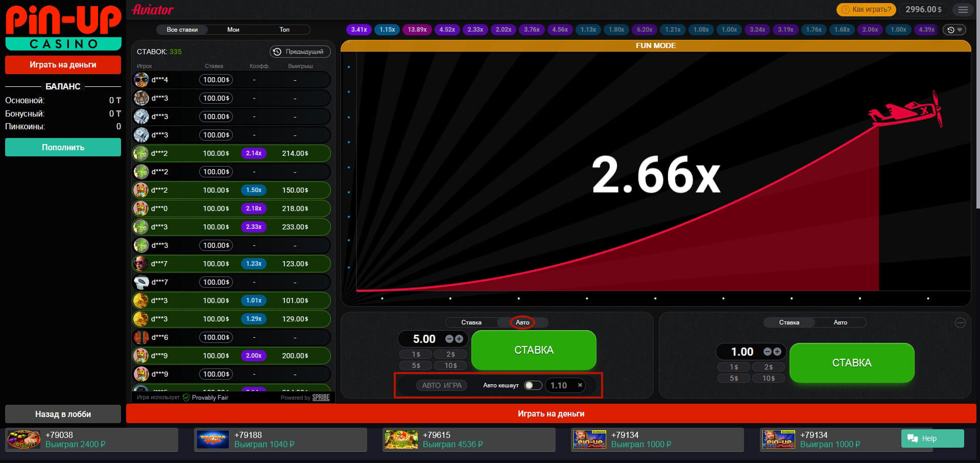Click avatar of player d***0

click(x=141, y=209)
